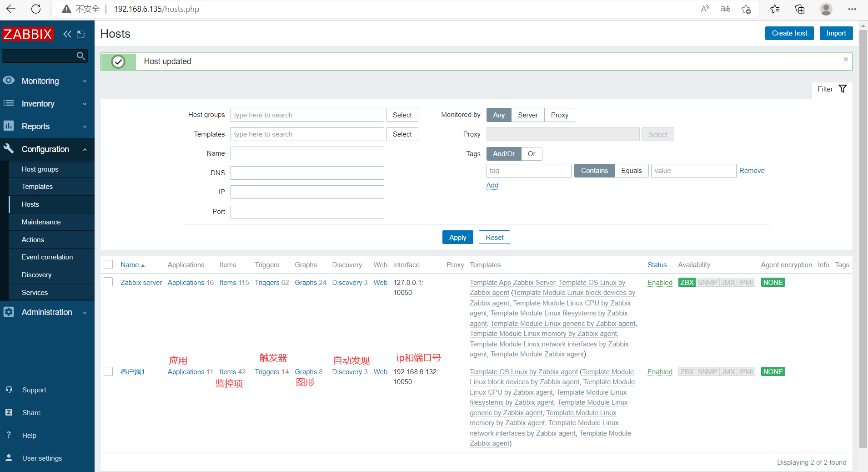
Task: Select Equals tag operator
Action: [632, 171]
